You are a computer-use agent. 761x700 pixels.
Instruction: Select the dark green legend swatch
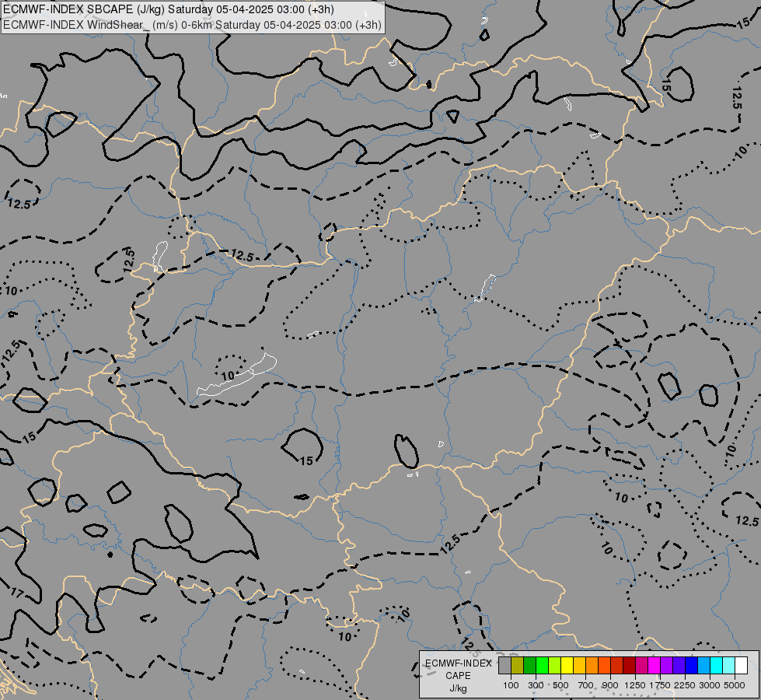(529, 665)
